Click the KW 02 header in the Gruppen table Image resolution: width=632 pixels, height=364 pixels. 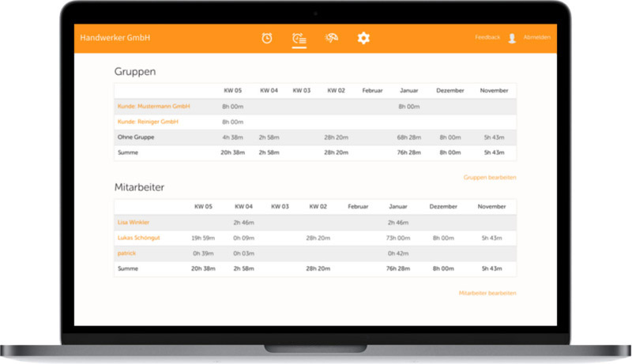[337, 90]
